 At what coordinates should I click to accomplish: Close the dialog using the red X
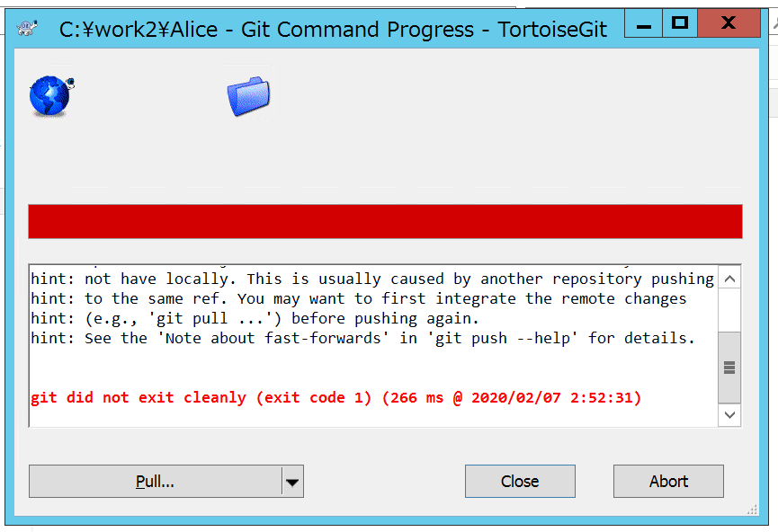tap(729, 23)
